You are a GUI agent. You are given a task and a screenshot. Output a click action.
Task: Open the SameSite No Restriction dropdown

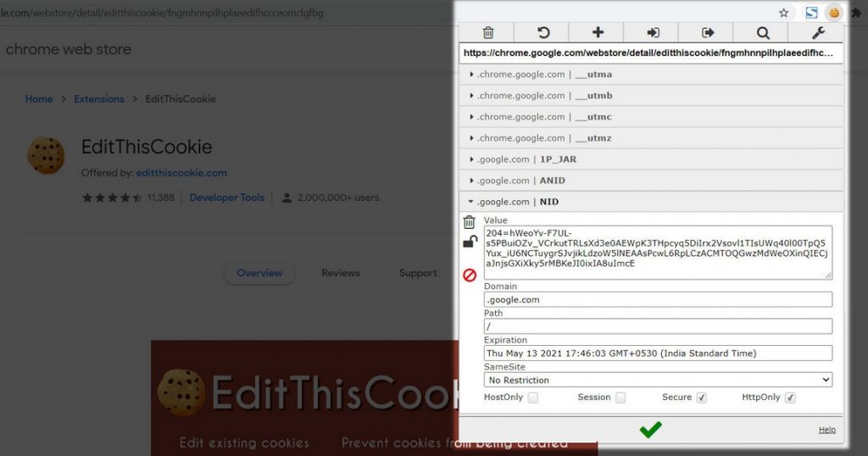[x=658, y=380]
